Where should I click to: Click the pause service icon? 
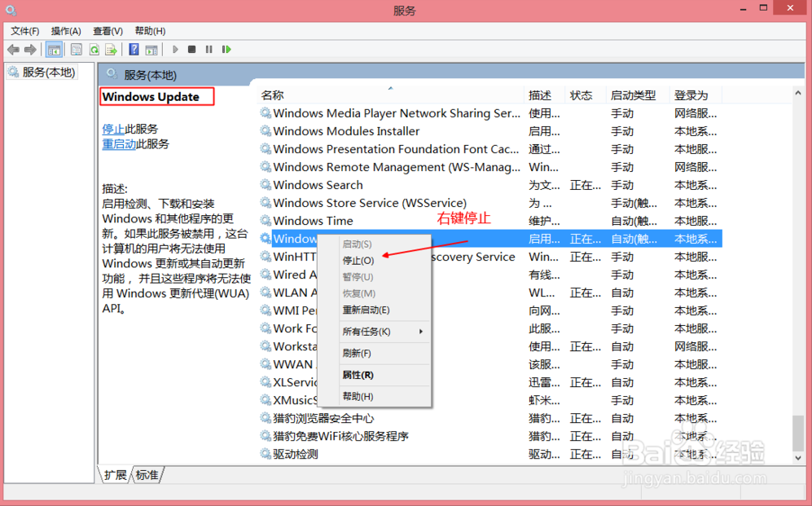(209, 50)
